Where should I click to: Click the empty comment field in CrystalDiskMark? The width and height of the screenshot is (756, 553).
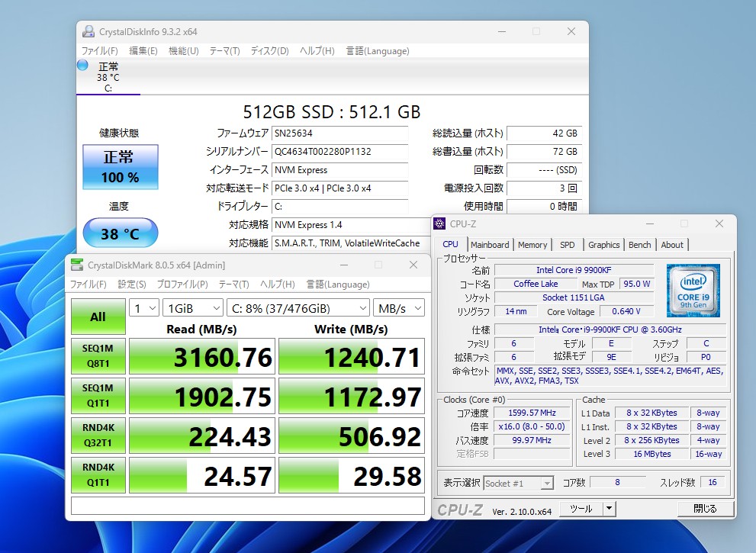pyautogui.click(x=248, y=506)
